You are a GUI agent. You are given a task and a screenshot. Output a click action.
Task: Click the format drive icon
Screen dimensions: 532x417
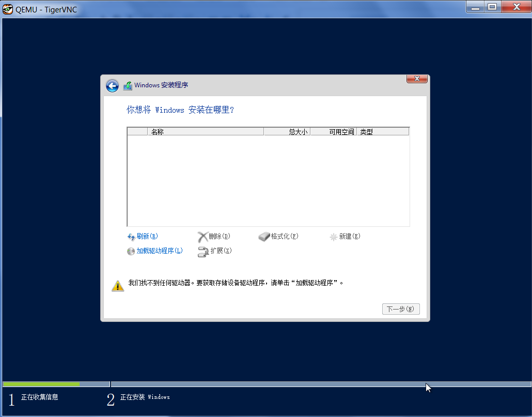coord(264,237)
